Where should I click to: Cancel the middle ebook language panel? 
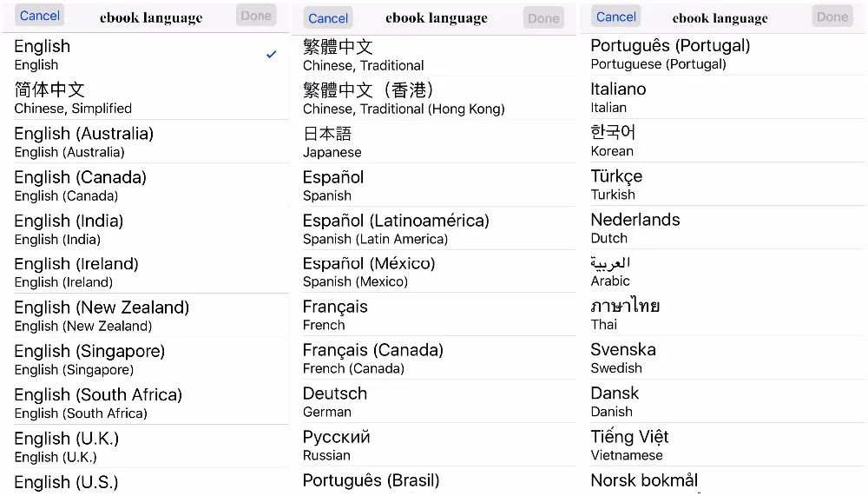tap(328, 18)
